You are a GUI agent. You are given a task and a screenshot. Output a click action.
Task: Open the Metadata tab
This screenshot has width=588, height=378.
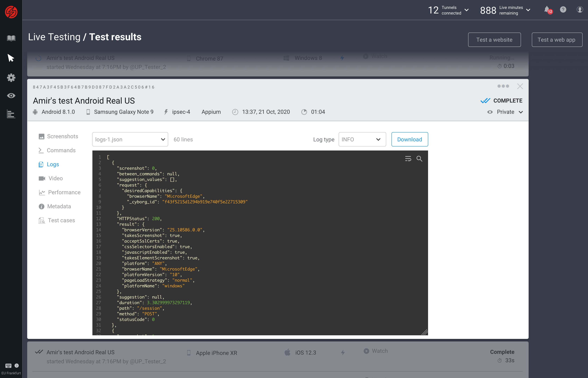pyautogui.click(x=55, y=206)
